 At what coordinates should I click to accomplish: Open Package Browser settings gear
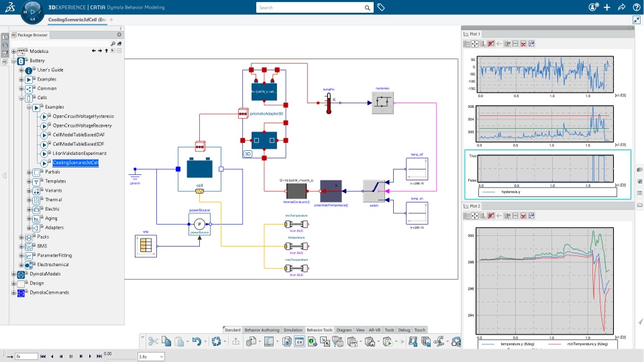click(119, 35)
